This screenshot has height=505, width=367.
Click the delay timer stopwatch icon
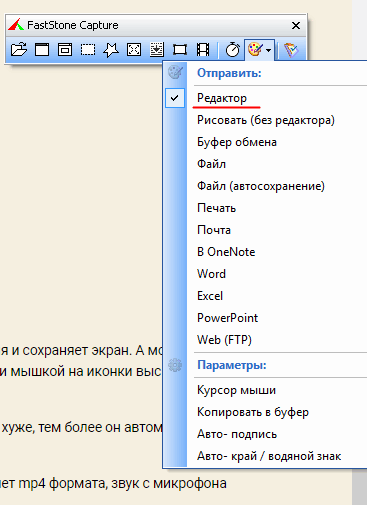[x=233, y=50]
